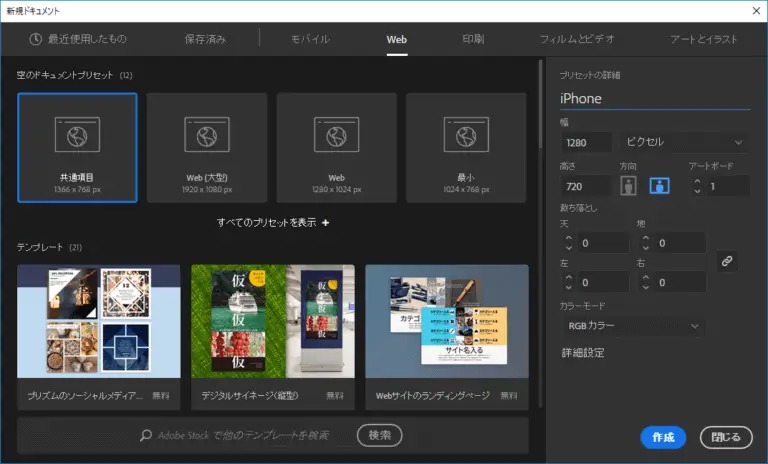Click the clock icon for recent items

point(36,39)
